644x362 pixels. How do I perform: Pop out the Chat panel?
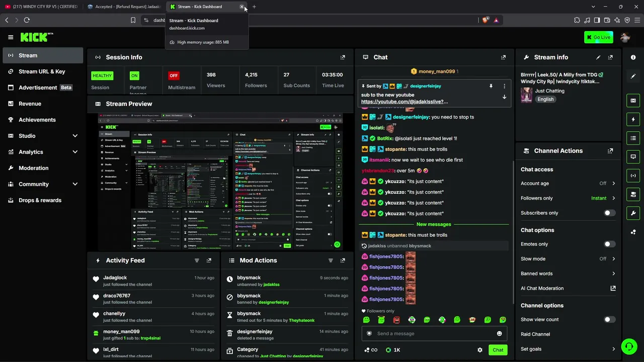(x=503, y=57)
